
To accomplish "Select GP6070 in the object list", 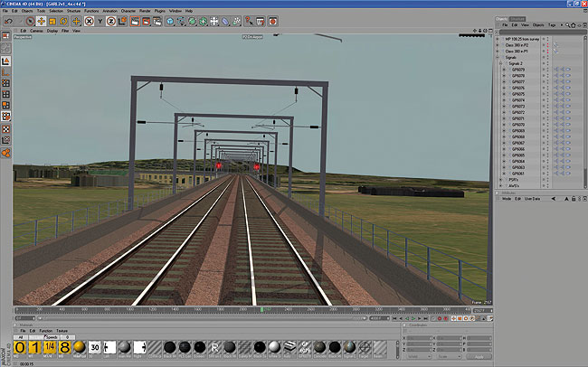I will pyautogui.click(x=517, y=125).
